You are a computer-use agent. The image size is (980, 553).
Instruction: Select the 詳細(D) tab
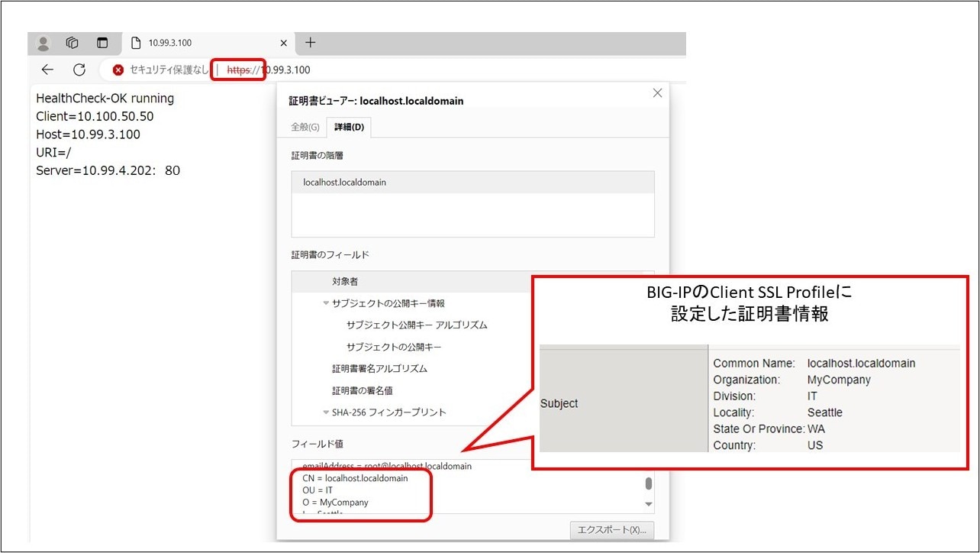pyautogui.click(x=349, y=127)
